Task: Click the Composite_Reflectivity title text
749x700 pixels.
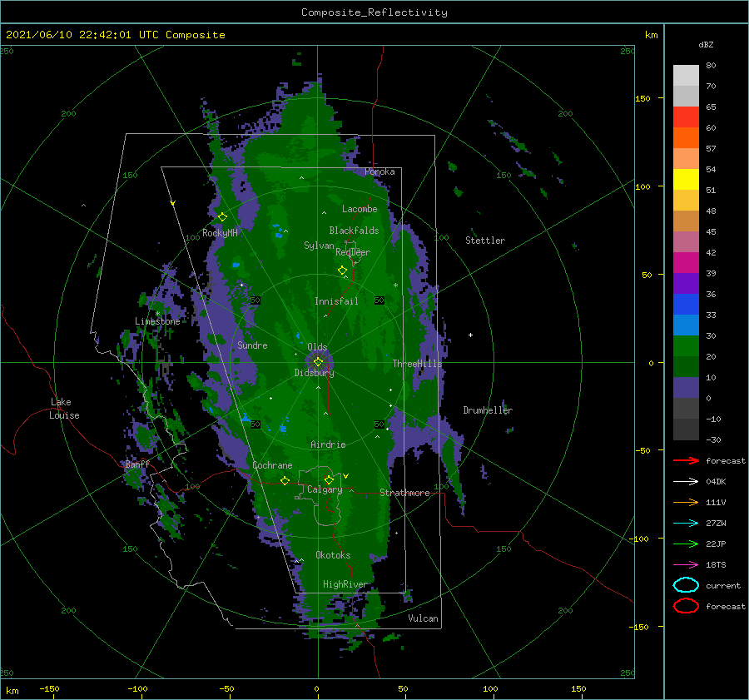Action: coord(374,12)
